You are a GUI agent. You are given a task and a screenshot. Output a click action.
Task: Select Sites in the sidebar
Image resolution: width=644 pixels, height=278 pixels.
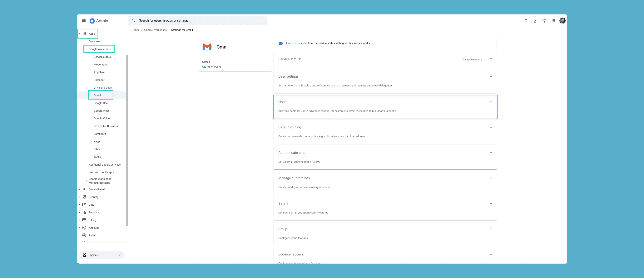click(x=97, y=149)
